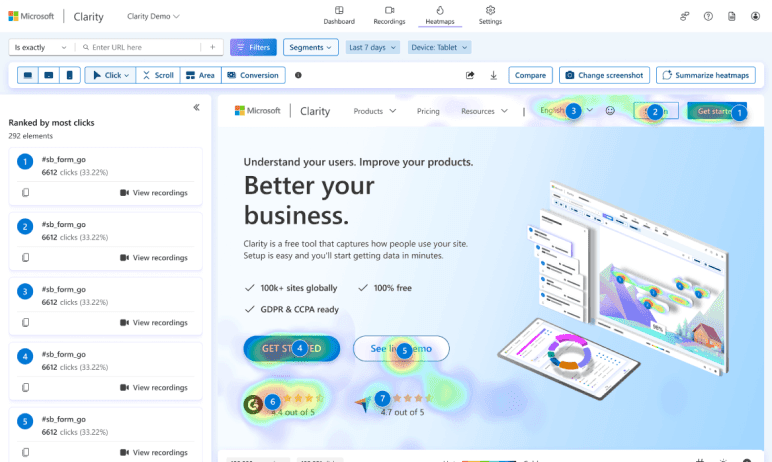The height and width of the screenshot is (462, 772).
Task: Switch to Scroll heatmap
Action: click(x=158, y=75)
